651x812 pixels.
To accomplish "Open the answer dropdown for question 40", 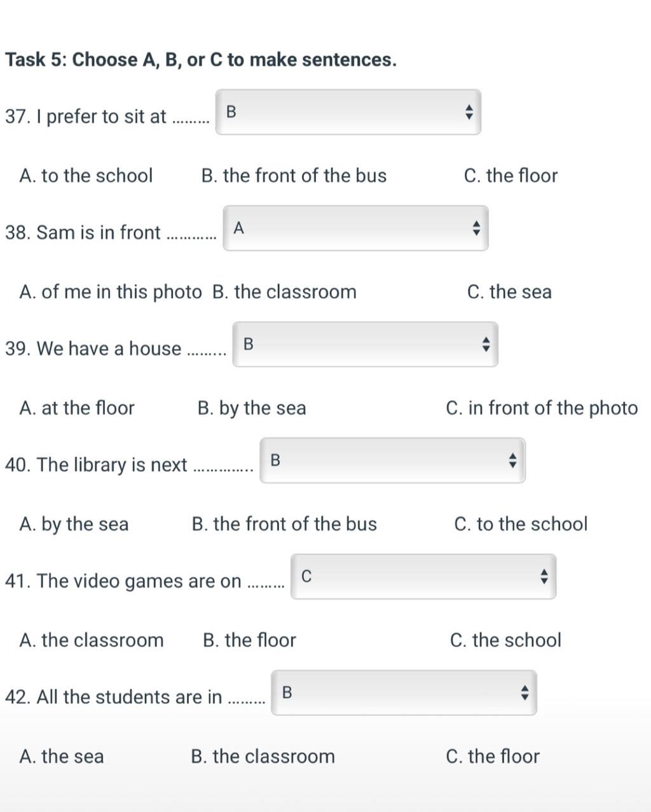I will coord(393,460).
